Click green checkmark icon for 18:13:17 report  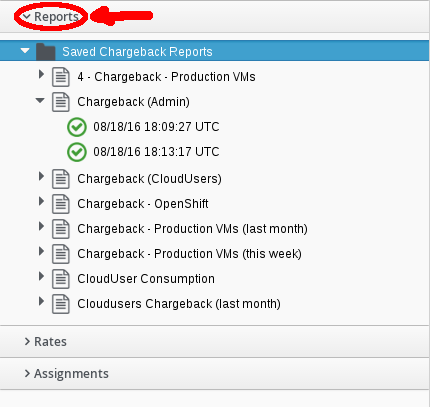coord(77,152)
